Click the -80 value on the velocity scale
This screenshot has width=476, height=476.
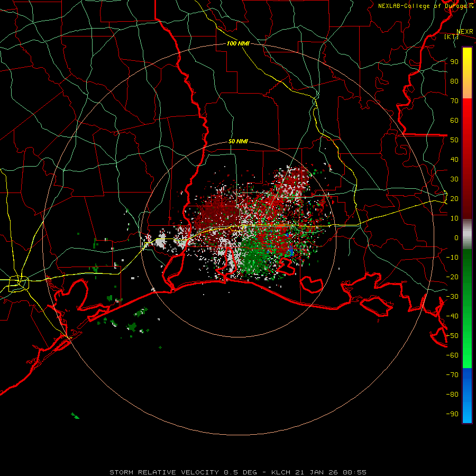(x=452, y=395)
